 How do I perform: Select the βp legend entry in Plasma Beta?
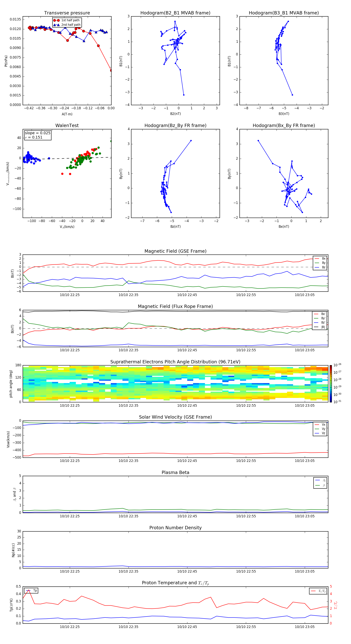[x=320, y=480]
